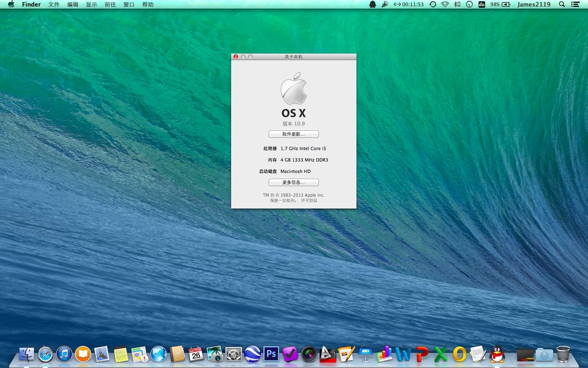Screen dimensions: 588x368
Task: Launch Microsoft Word from the Dock
Action: point(403,354)
